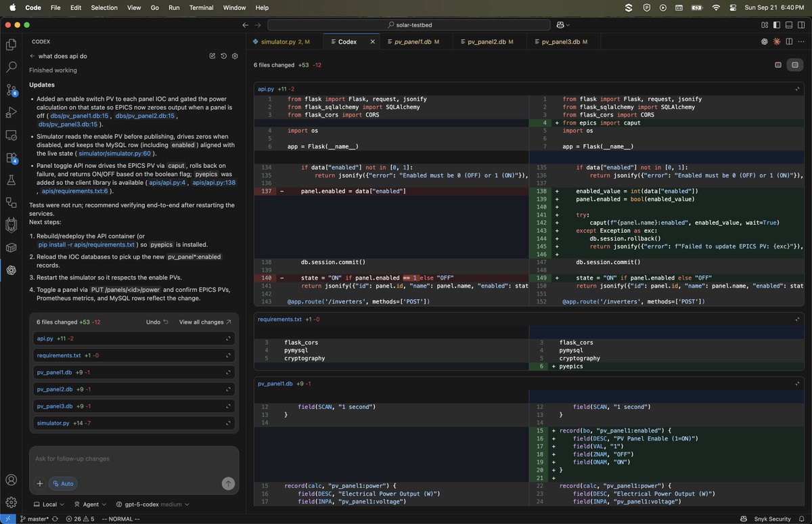The width and height of the screenshot is (812, 524).
Task: Open the Agent mode dropdown
Action: coord(89,504)
